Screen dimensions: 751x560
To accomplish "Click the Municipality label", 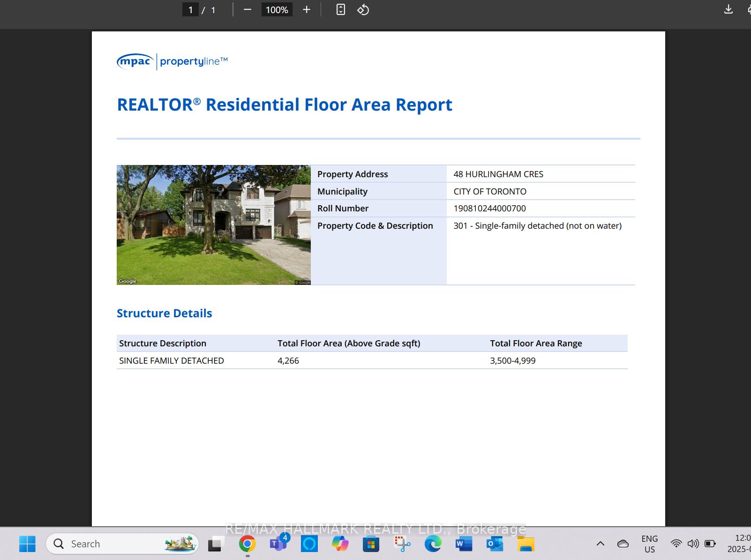I will [342, 192].
